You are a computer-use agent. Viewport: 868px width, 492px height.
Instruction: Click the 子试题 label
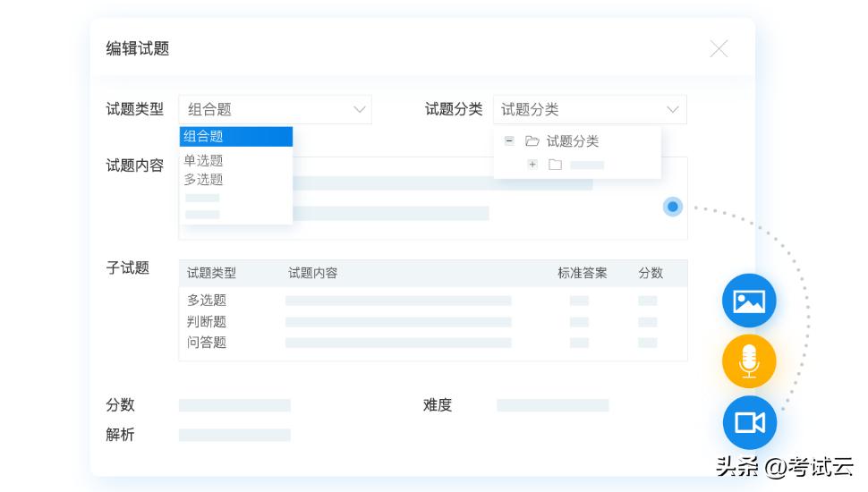(128, 267)
